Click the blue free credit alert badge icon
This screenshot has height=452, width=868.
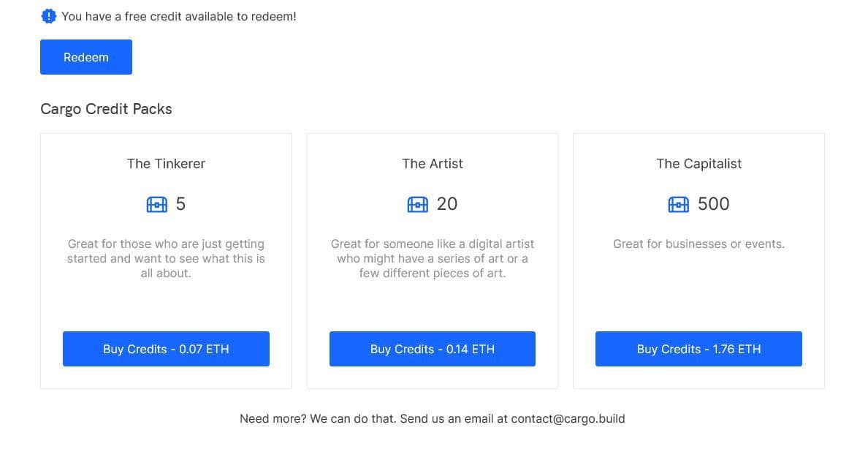(x=49, y=16)
